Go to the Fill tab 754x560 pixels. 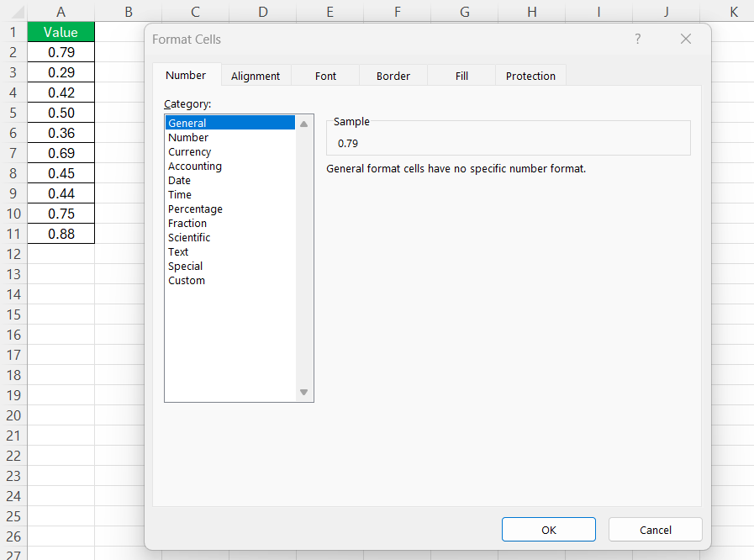coord(461,76)
